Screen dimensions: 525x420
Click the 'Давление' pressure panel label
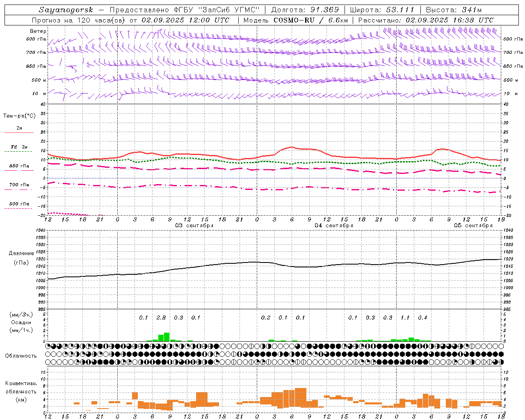[x=21, y=253]
